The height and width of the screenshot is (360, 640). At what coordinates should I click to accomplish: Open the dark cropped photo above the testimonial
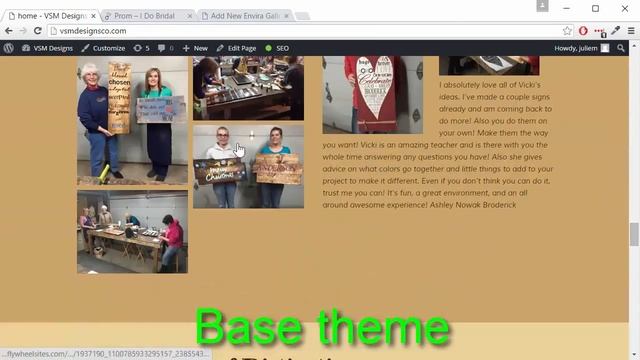[x=489, y=65]
